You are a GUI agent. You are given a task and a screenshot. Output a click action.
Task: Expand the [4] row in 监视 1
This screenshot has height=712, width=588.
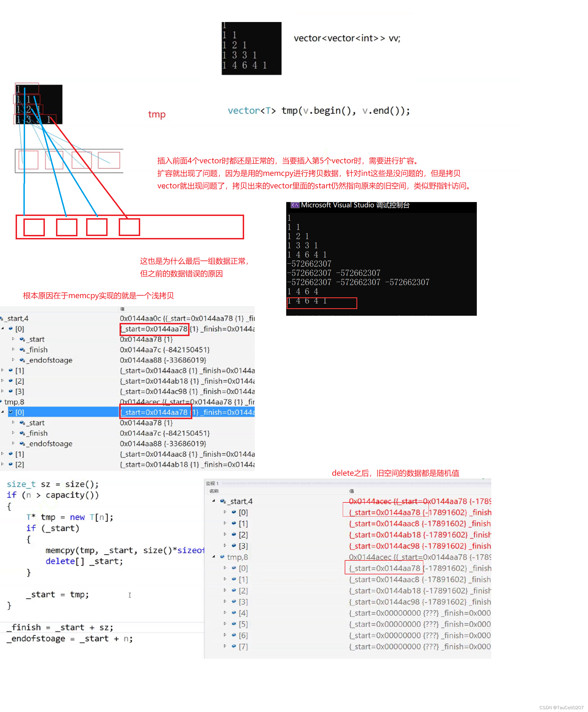(225, 613)
